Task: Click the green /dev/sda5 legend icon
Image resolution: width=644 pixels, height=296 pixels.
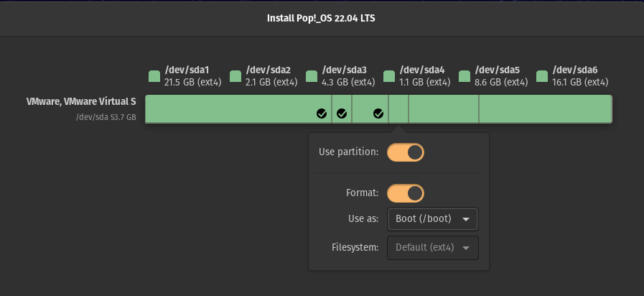Action: pos(465,76)
